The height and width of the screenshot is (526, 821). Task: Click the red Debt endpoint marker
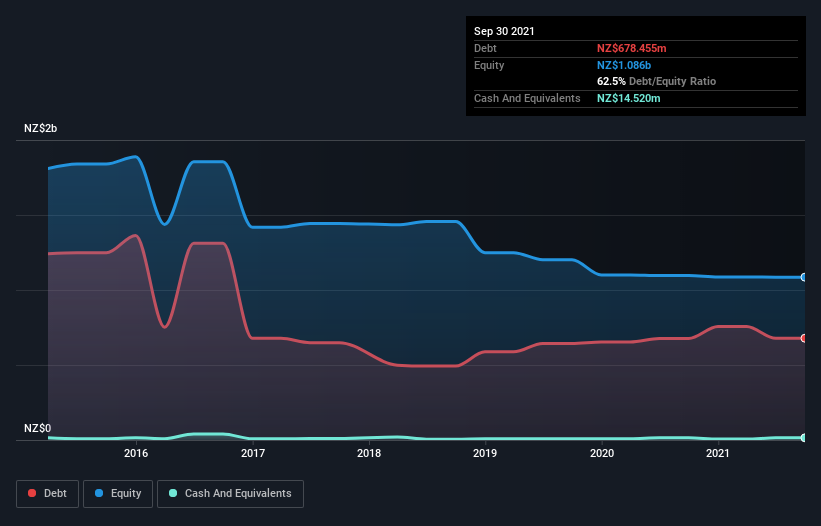pos(804,339)
